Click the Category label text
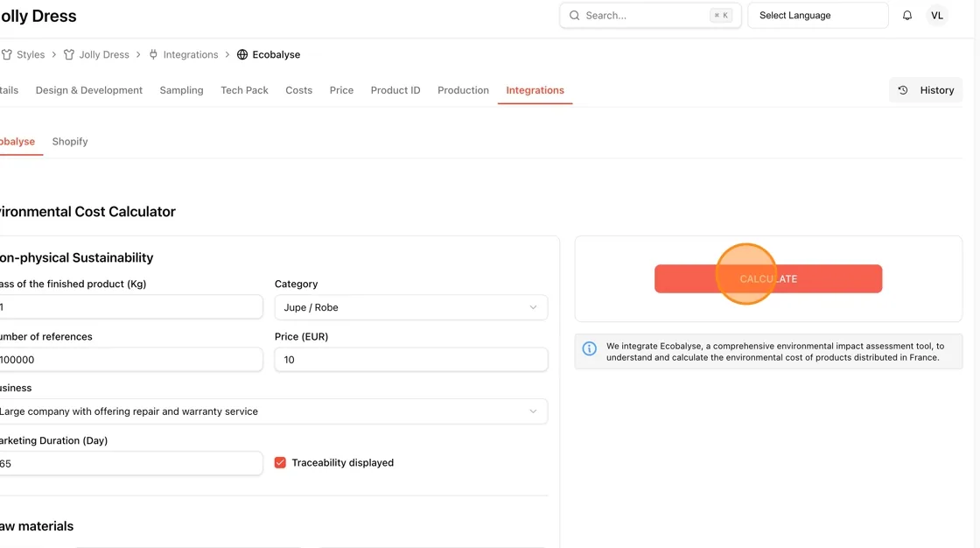Screen dimensions: 980x548 pos(297,284)
